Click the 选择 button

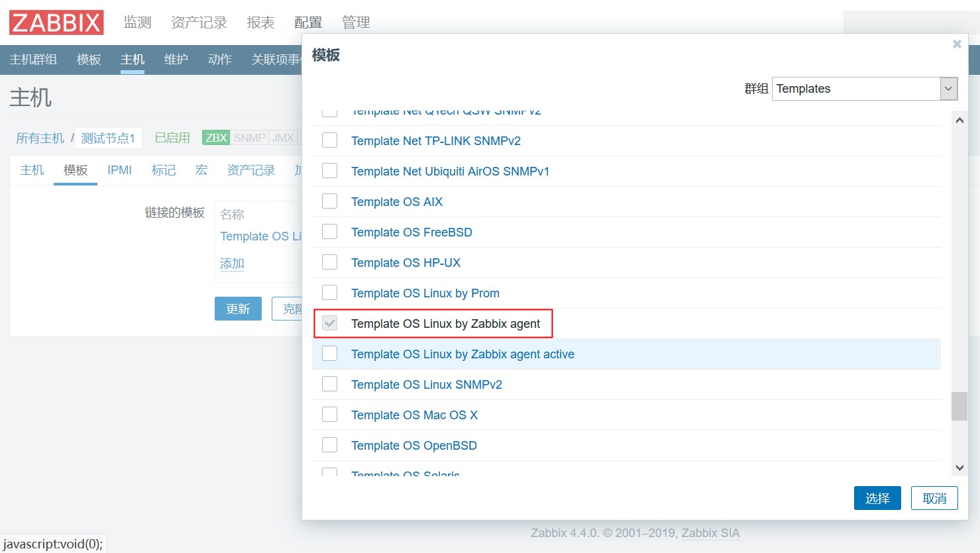pyautogui.click(x=877, y=498)
